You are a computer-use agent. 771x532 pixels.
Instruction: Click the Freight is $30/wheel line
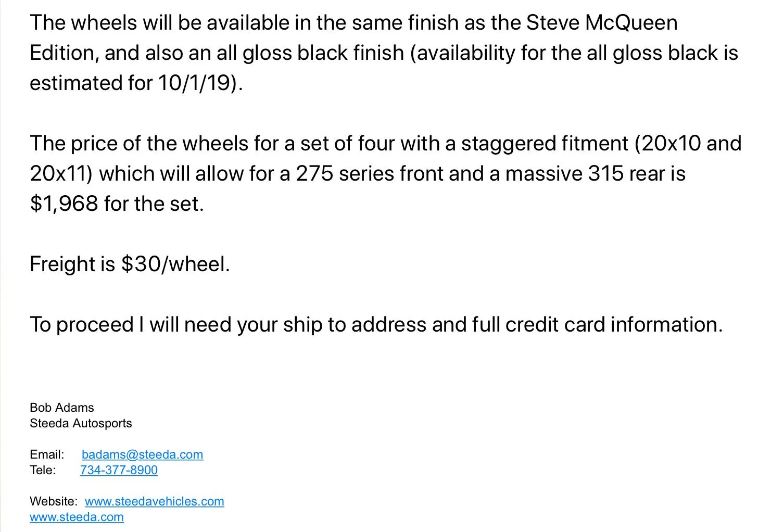coord(130,264)
